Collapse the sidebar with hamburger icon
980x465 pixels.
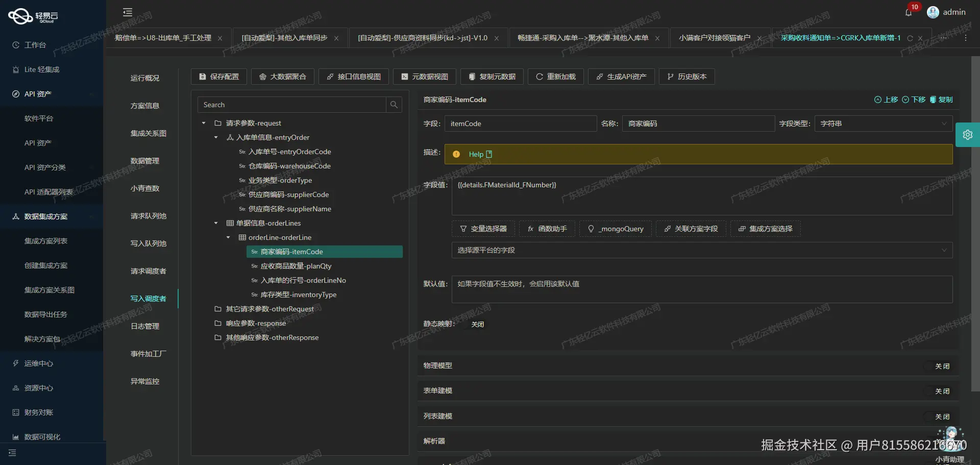127,12
